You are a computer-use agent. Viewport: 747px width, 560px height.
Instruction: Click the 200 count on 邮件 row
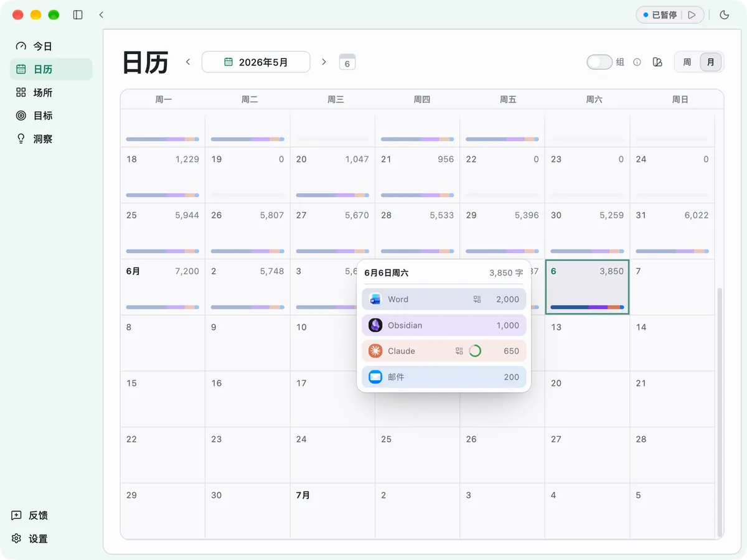click(x=512, y=377)
